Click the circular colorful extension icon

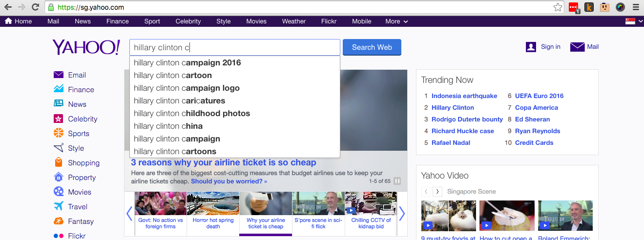(620, 7)
